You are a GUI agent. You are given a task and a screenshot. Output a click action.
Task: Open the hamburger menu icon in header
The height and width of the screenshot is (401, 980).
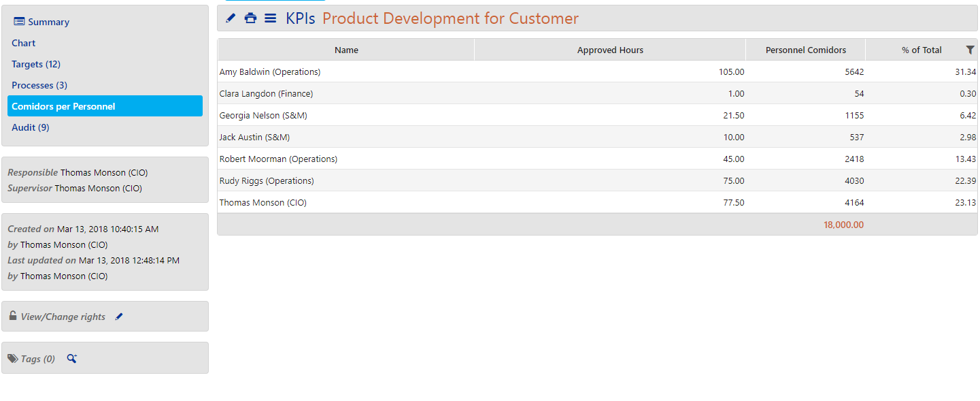[x=271, y=18]
